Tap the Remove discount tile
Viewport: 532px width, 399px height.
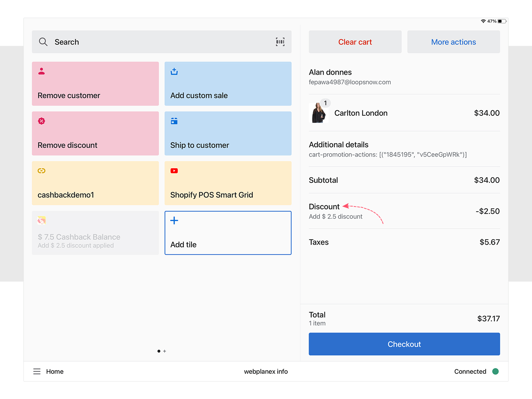95,133
